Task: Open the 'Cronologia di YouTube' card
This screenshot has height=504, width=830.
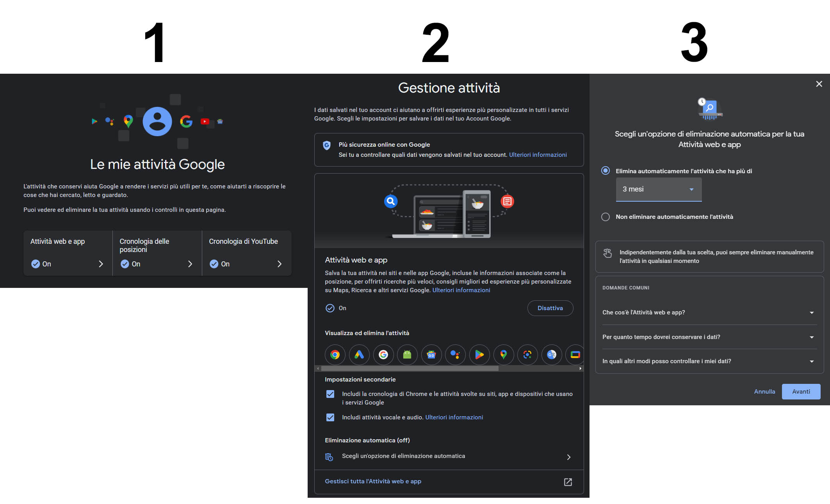Action: click(x=246, y=253)
